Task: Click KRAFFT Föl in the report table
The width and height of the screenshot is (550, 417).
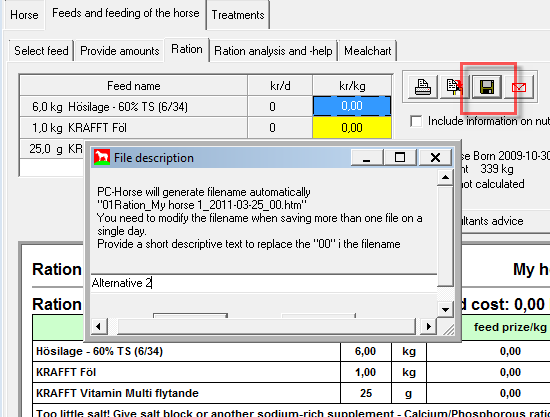Action: click(x=66, y=372)
